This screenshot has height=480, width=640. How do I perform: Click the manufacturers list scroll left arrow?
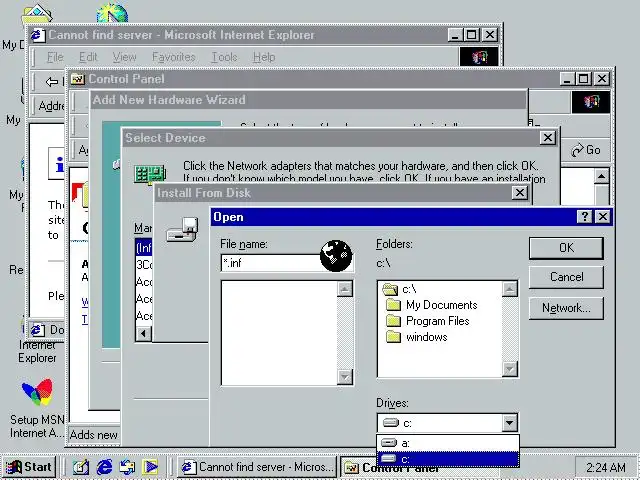coord(143,334)
